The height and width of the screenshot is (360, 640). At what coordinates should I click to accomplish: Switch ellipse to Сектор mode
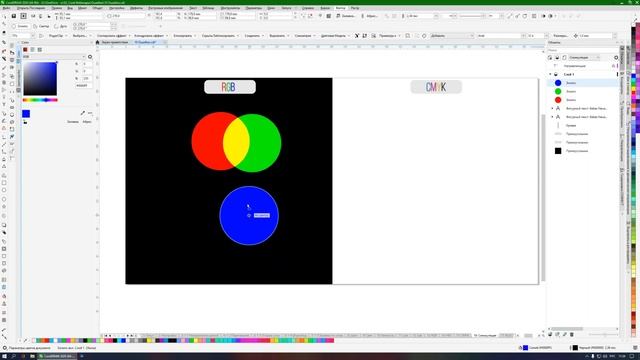pyautogui.click(x=41, y=26)
